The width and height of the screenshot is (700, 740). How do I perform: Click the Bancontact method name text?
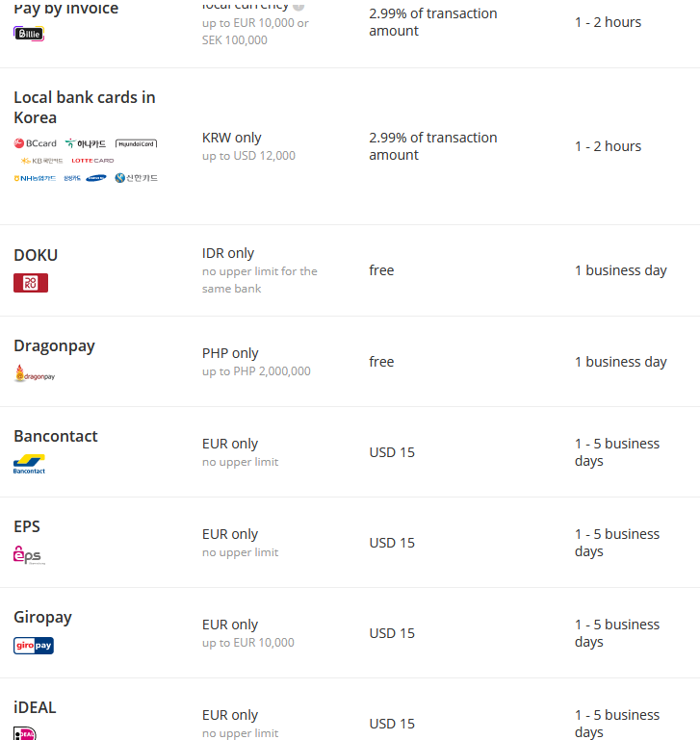coord(56,436)
